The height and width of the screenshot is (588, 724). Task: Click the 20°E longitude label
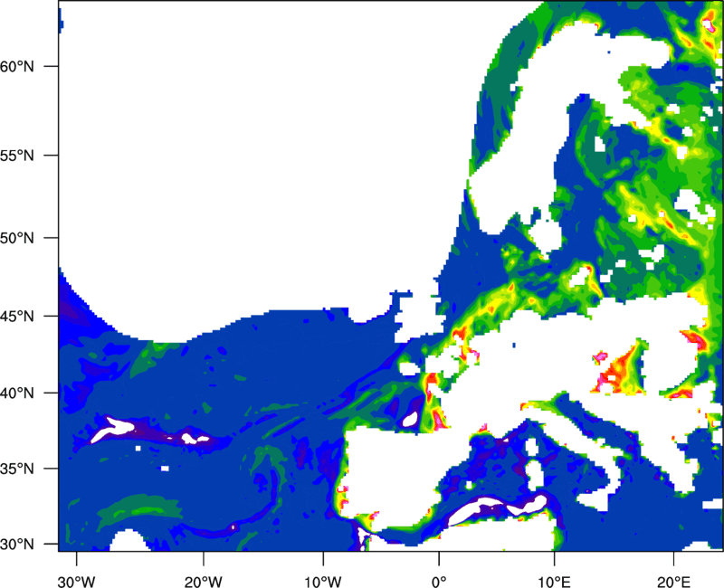coord(673,582)
